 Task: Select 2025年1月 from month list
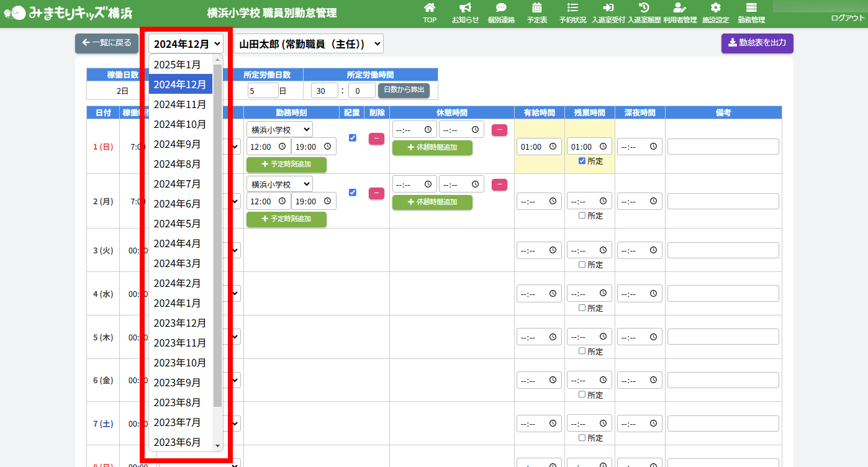(178, 65)
